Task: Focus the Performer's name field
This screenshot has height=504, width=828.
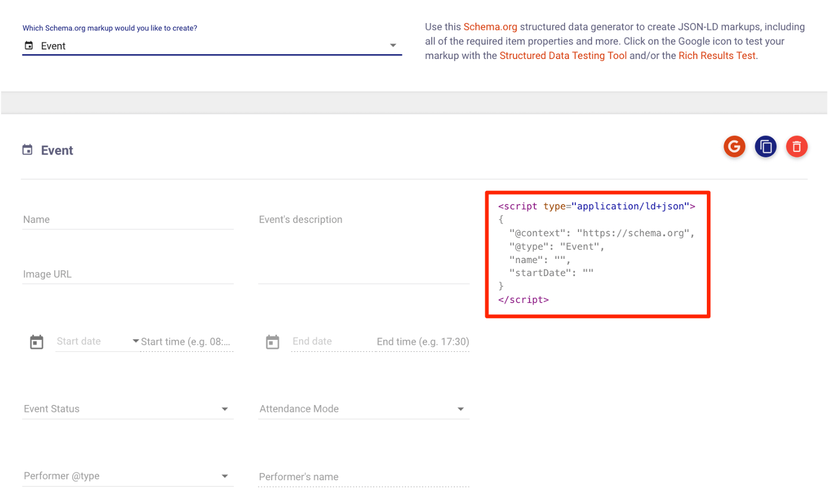Action: coord(364,477)
